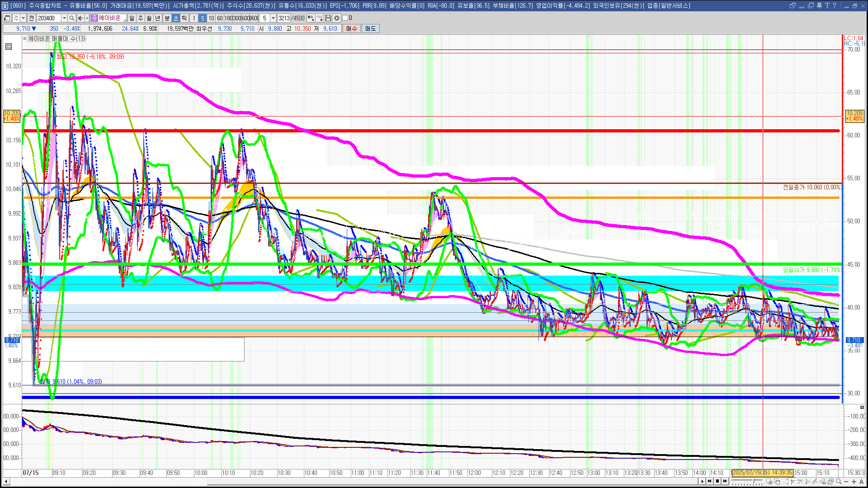Image resolution: width=868 pixels, height=488 pixels.
Task: Open the dropdown next to the speaker icon
Action: [x=87, y=18]
